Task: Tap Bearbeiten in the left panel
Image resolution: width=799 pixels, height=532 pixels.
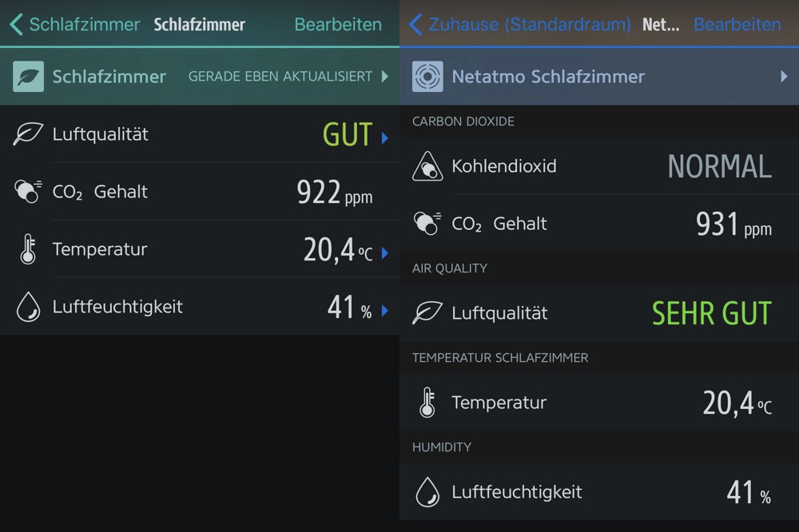Action: tap(338, 24)
